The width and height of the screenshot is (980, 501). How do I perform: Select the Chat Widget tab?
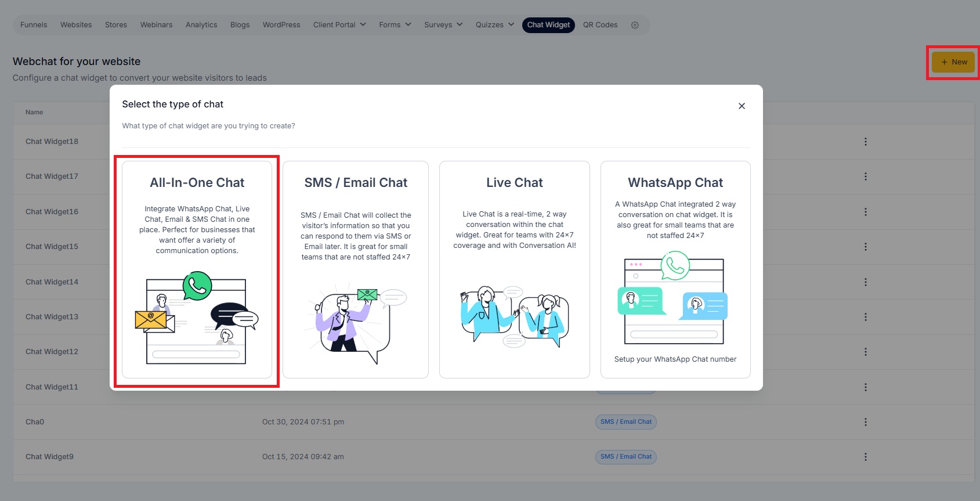548,25
